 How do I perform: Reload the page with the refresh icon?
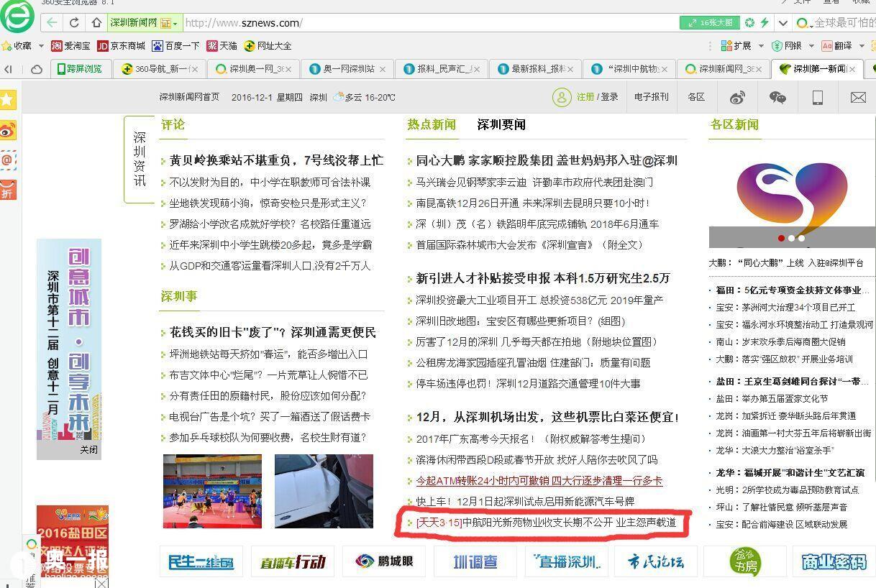tap(74, 23)
